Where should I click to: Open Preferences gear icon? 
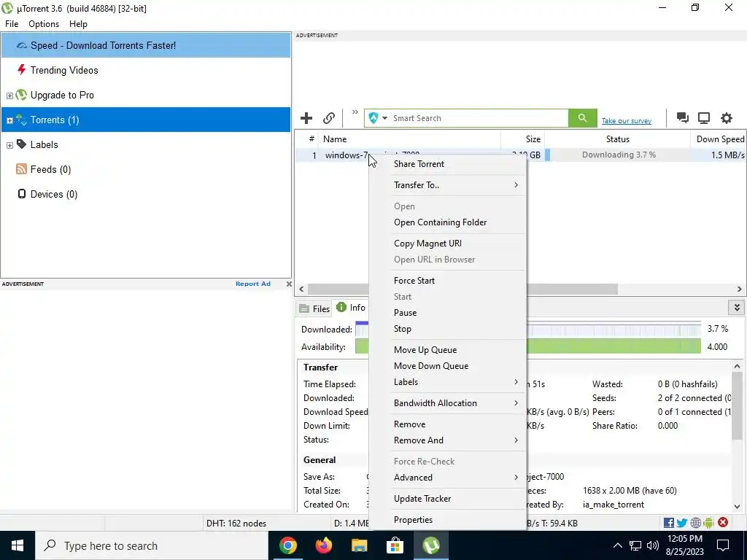pos(726,118)
